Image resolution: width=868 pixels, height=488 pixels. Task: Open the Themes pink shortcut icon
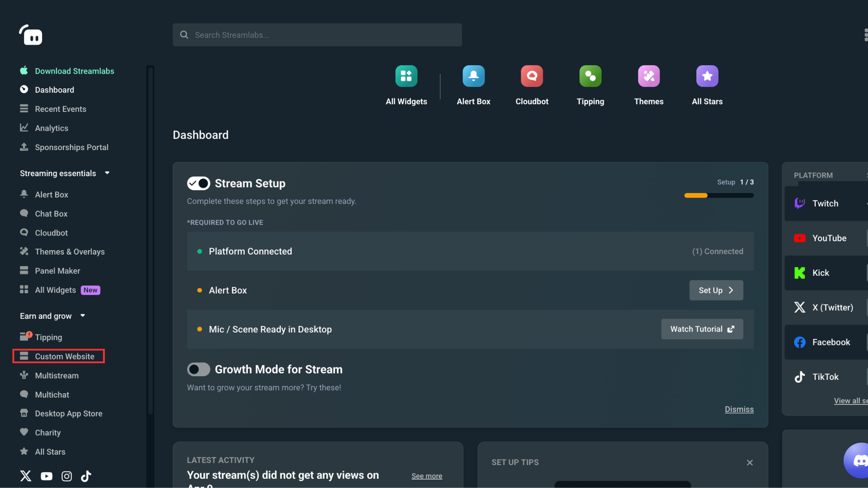(649, 76)
